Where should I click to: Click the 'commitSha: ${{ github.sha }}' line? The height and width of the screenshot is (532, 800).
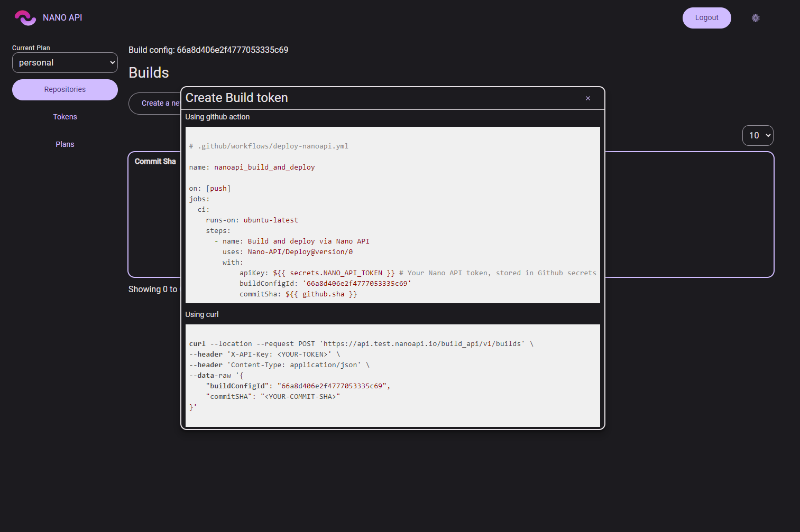click(298, 294)
